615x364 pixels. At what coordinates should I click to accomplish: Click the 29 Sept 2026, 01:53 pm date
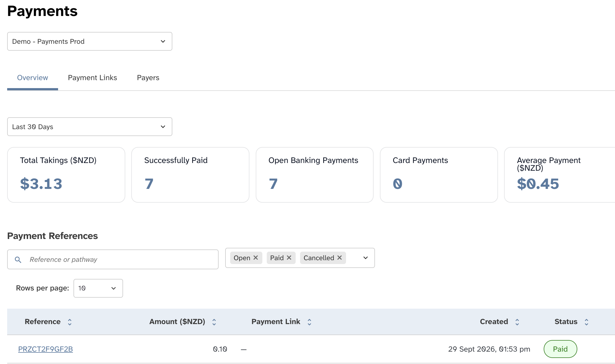point(489,349)
